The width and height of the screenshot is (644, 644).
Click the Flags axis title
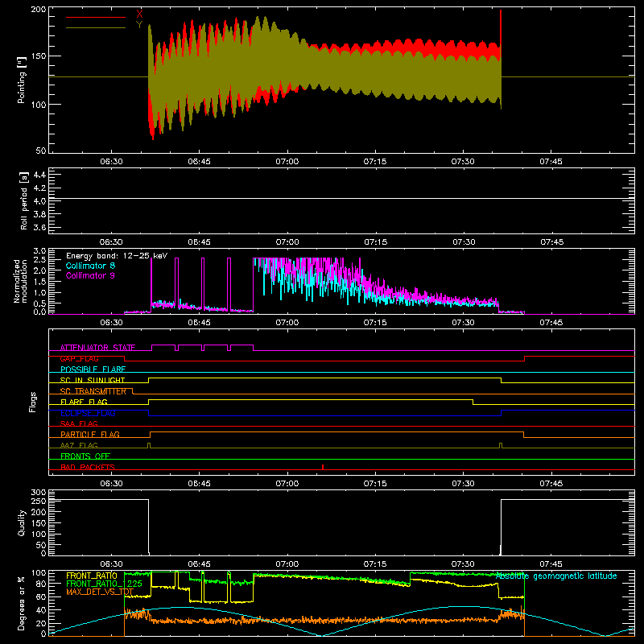(33, 402)
